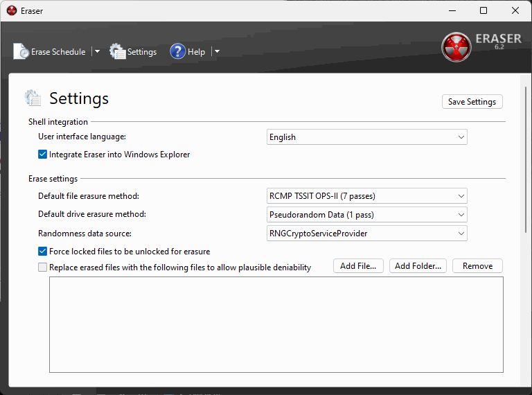Open the Default drive erasure method dropdown
This screenshot has width=532, height=395.
point(366,215)
